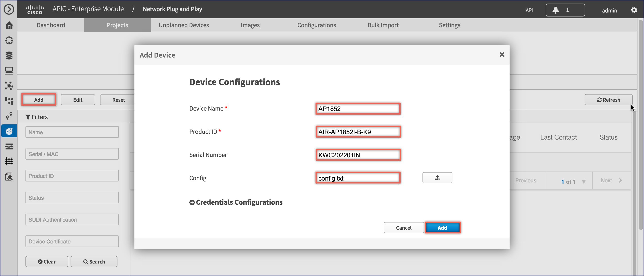
Task: Go to Home via the house icon
Action: click(9, 25)
